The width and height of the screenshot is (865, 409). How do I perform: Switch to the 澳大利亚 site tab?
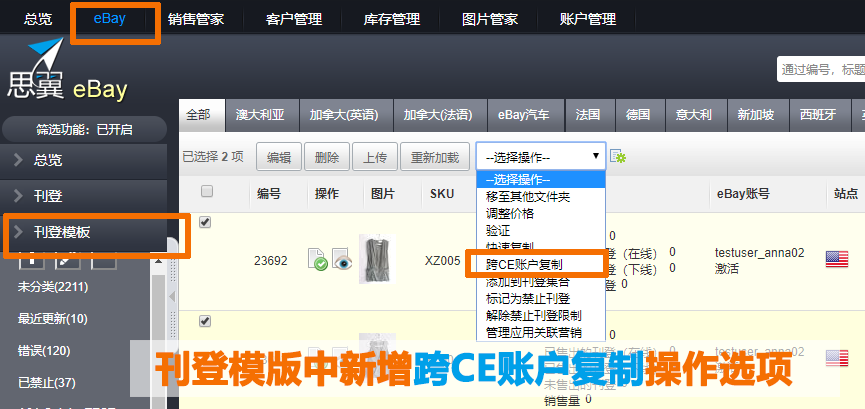coord(263,115)
